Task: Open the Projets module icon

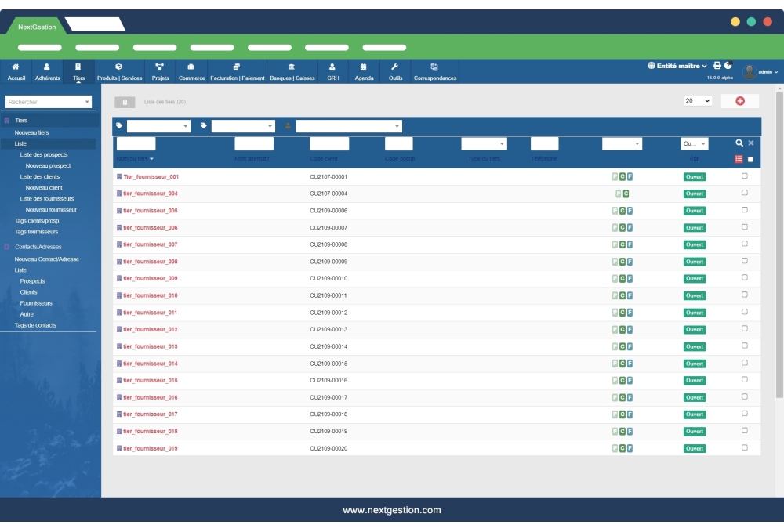Action: coord(160,67)
